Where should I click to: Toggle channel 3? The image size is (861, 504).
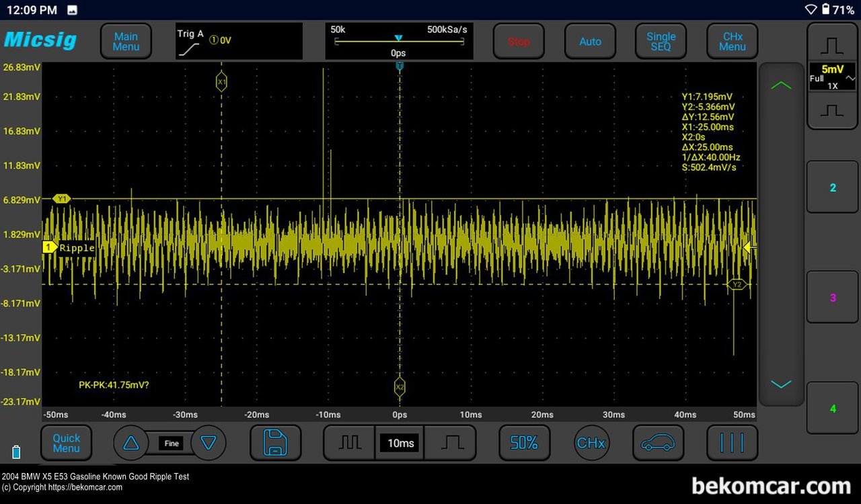(832, 298)
